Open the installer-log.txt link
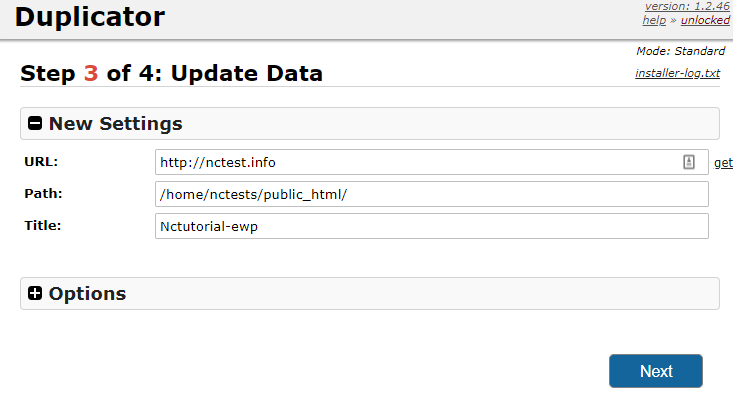This screenshot has width=733, height=396. tap(677, 73)
